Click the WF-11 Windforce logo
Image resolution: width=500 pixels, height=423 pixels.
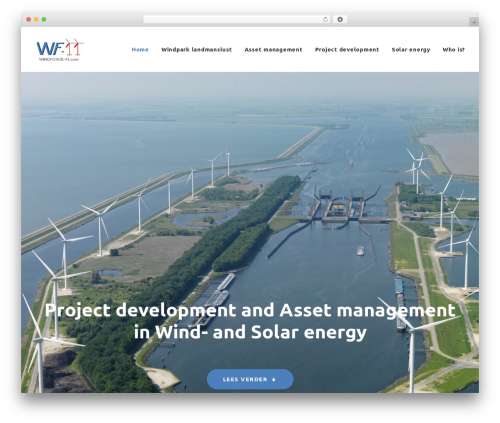[x=60, y=50]
